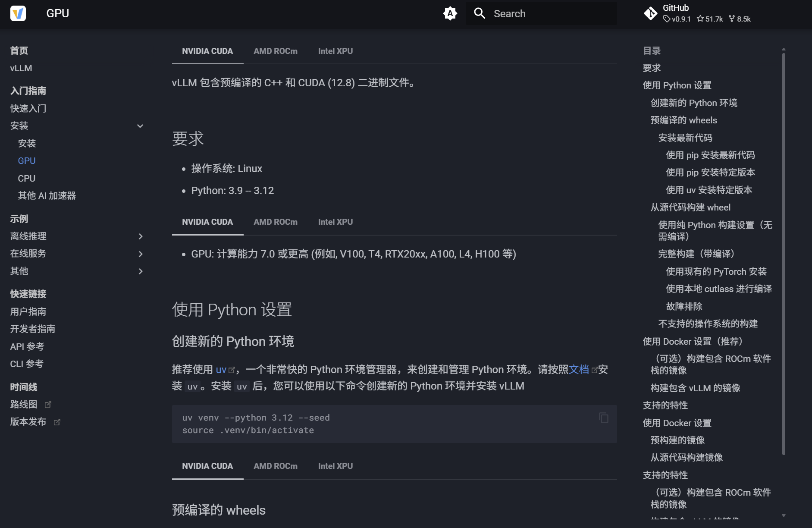Type a query in the Search field
Viewport: 812px width, 528px height.
click(539, 13)
